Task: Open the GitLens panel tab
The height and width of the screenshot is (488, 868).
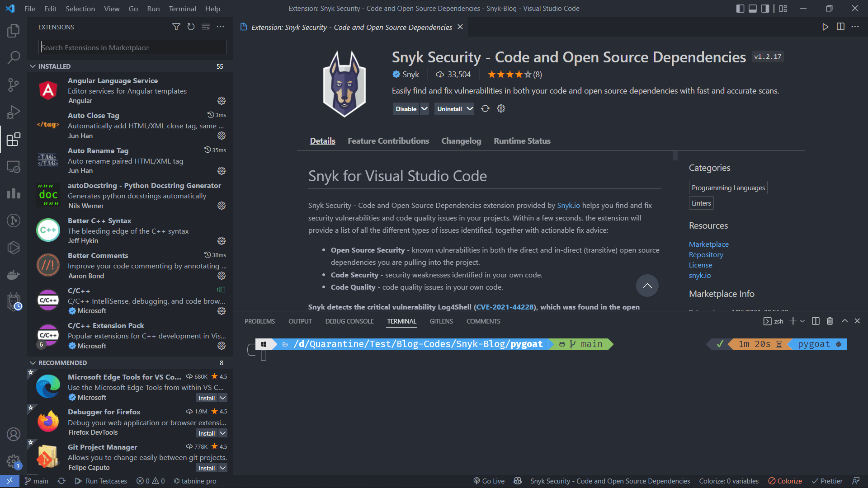Action: click(441, 321)
